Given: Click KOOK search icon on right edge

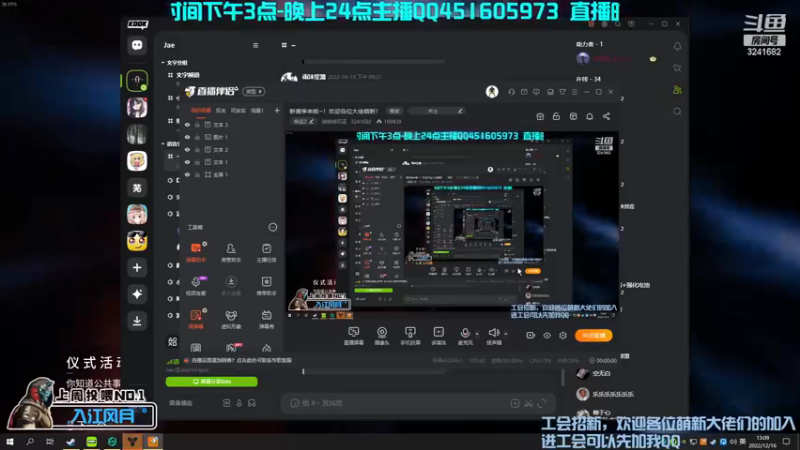Looking at the screenshot, I should point(677,111).
